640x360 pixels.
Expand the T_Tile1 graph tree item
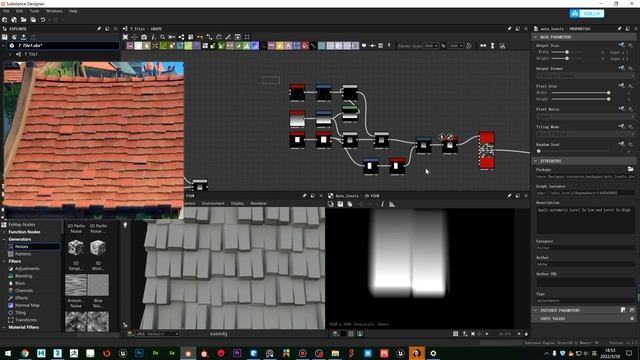[10, 54]
